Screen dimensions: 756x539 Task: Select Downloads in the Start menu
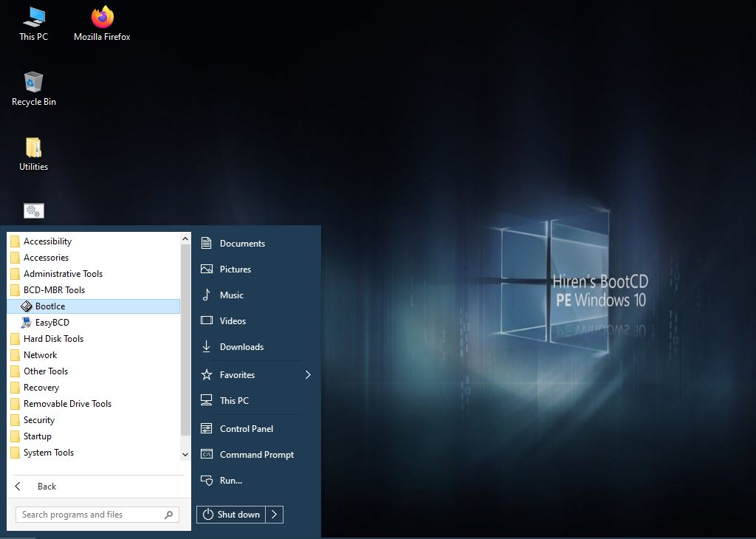point(241,347)
